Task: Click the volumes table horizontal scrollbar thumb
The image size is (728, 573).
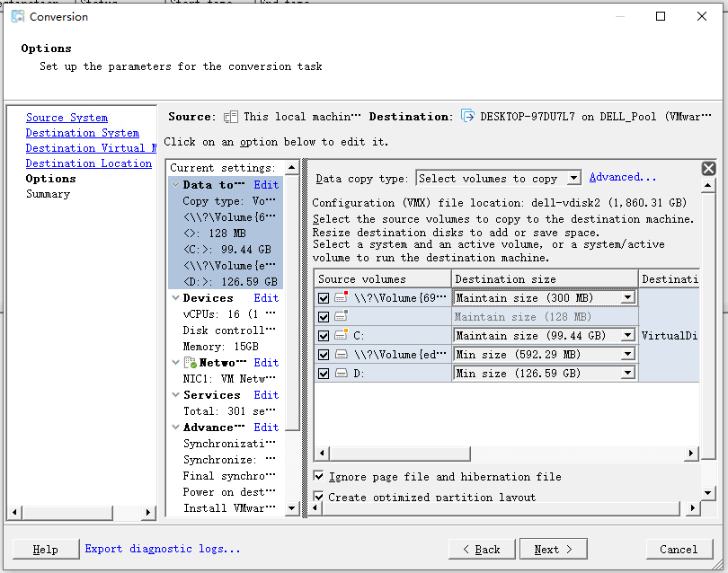Action: (x=400, y=454)
